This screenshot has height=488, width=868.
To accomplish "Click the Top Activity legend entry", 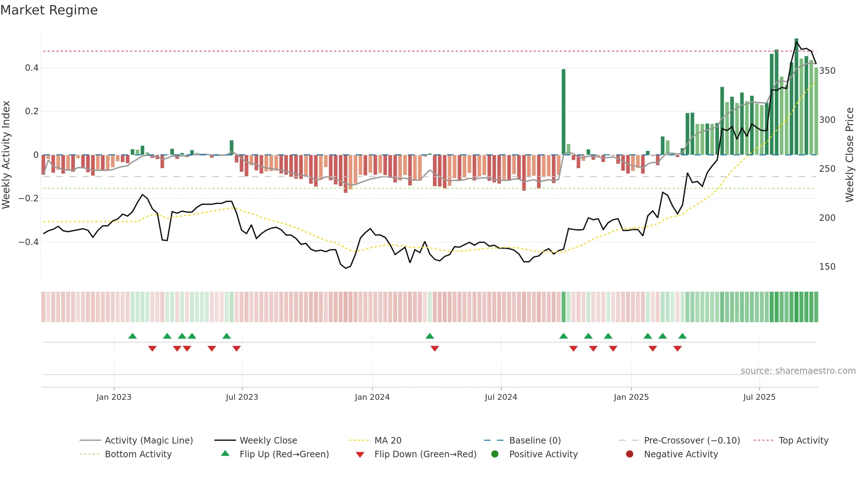I will 791,440.
